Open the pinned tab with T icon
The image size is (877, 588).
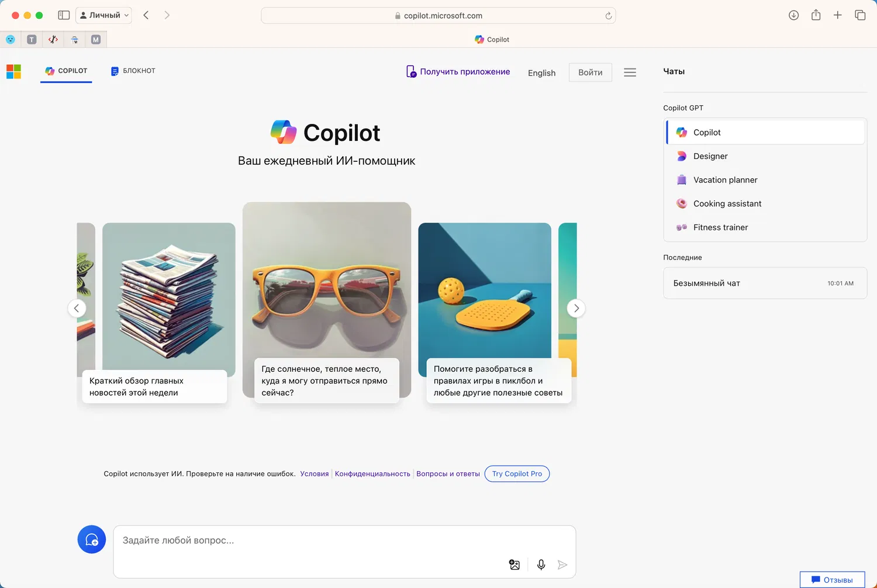coord(32,39)
